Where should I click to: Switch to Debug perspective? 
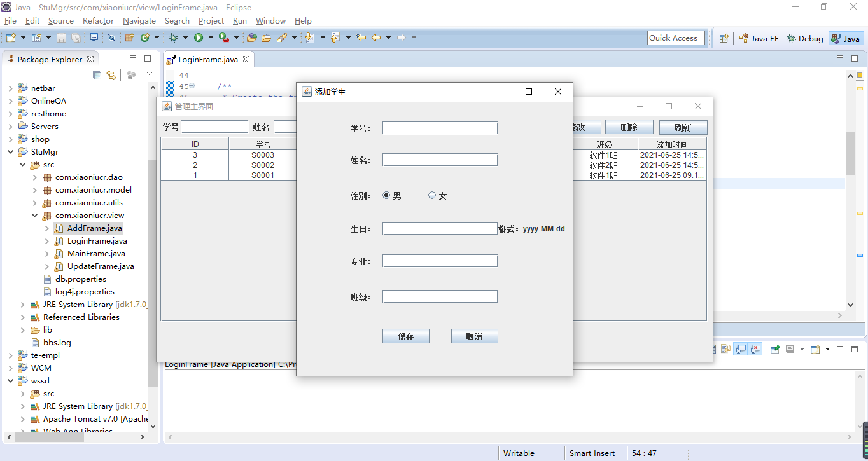pyautogui.click(x=805, y=38)
